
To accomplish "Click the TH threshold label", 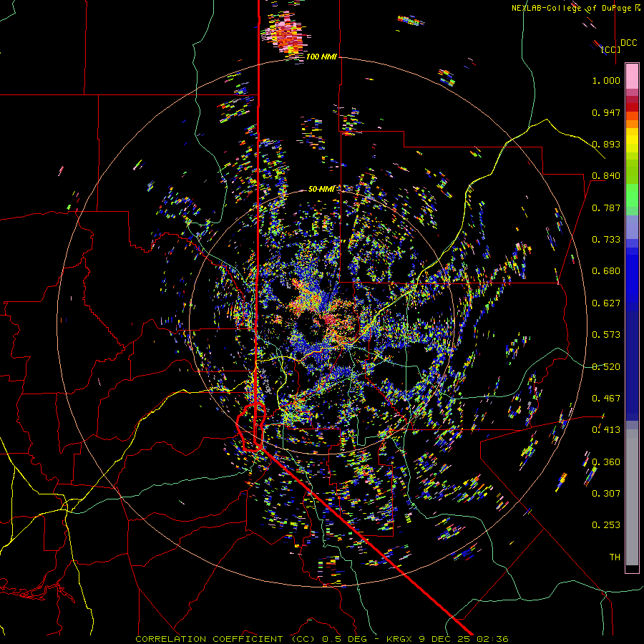I will click(615, 557).
